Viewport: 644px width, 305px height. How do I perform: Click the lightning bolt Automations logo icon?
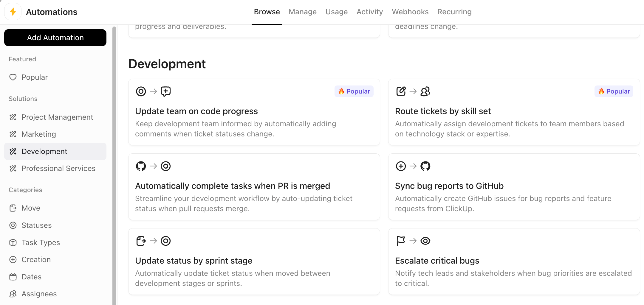click(x=13, y=12)
